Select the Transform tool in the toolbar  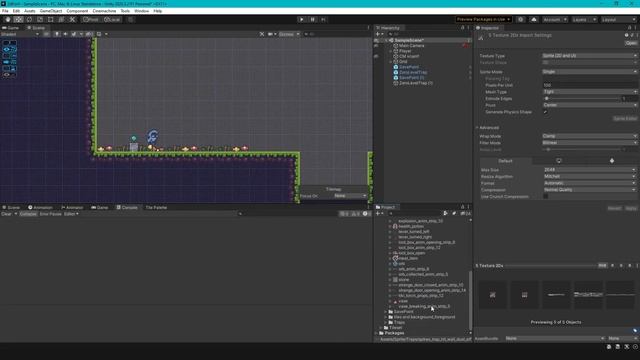(x=61, y=20)
